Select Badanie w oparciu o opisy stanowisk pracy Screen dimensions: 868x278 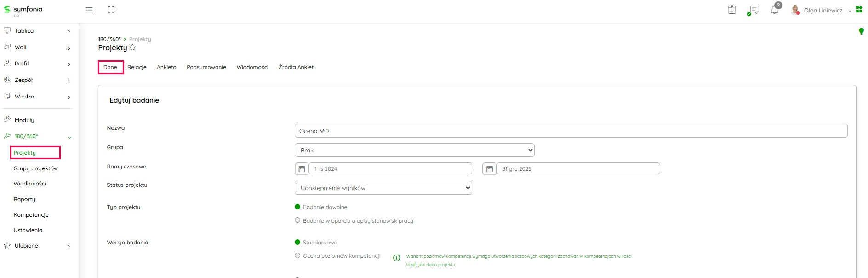[x=297, y=220]
